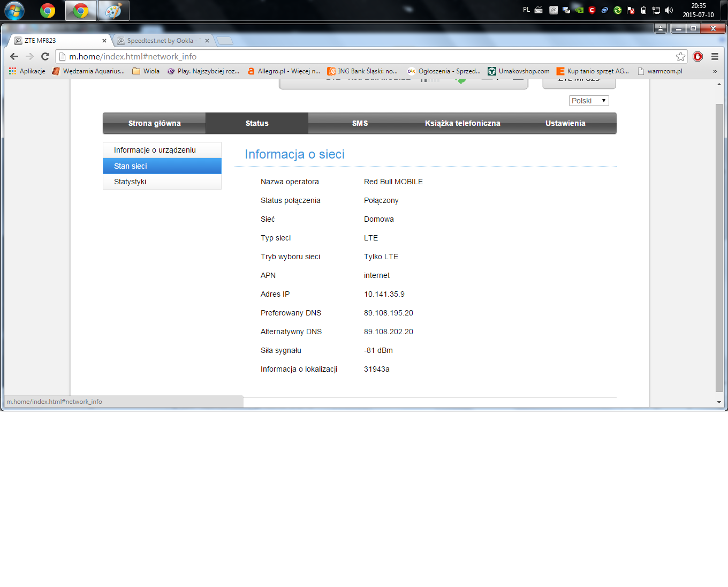Click the IP address 10.141.35.9
This screenshot has width=728, height=587.
coord(384,294)
